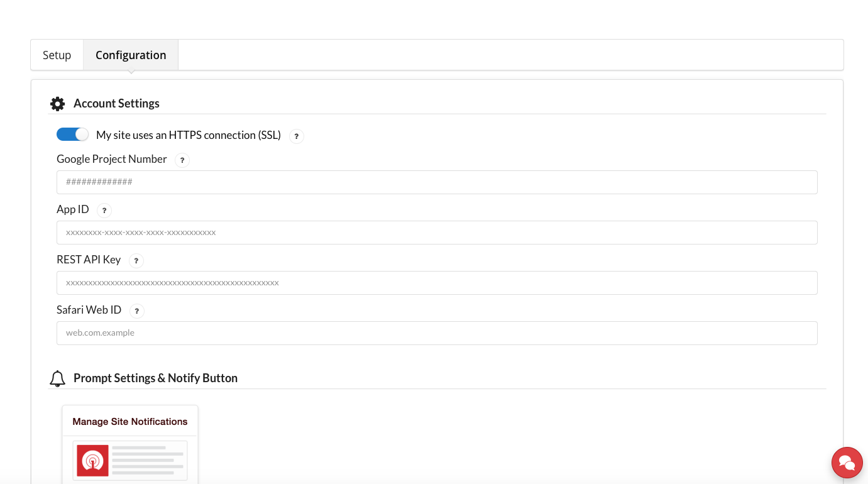Open the App ID help tooltip

tap(104, 210)
